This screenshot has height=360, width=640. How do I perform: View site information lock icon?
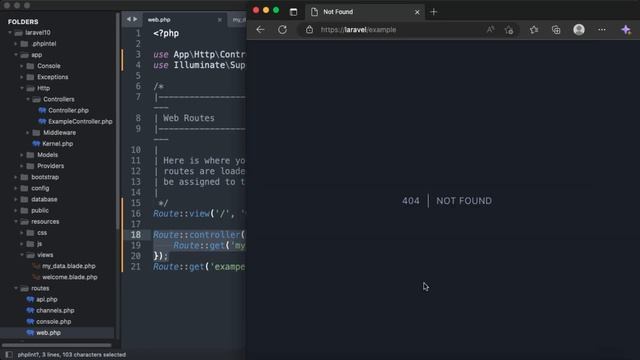tap(309, 30)
